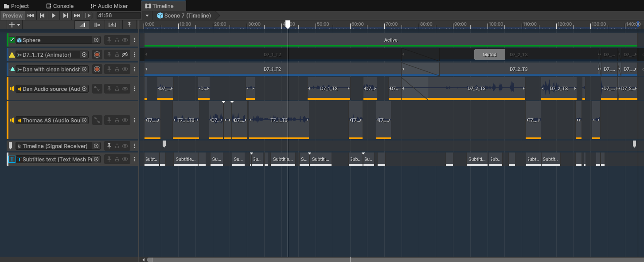Open object picker for Subtitles text

pyautogui.click(x=96, y=159)
